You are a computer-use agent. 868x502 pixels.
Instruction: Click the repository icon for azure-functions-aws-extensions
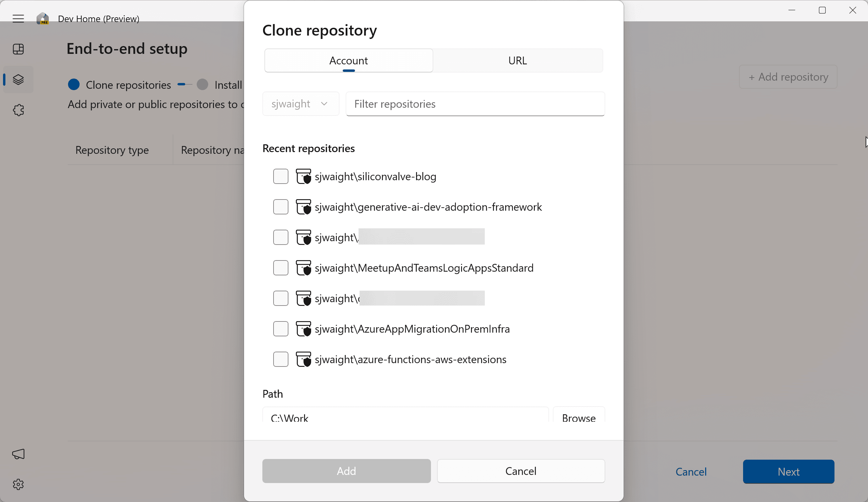tap(304, 359)
